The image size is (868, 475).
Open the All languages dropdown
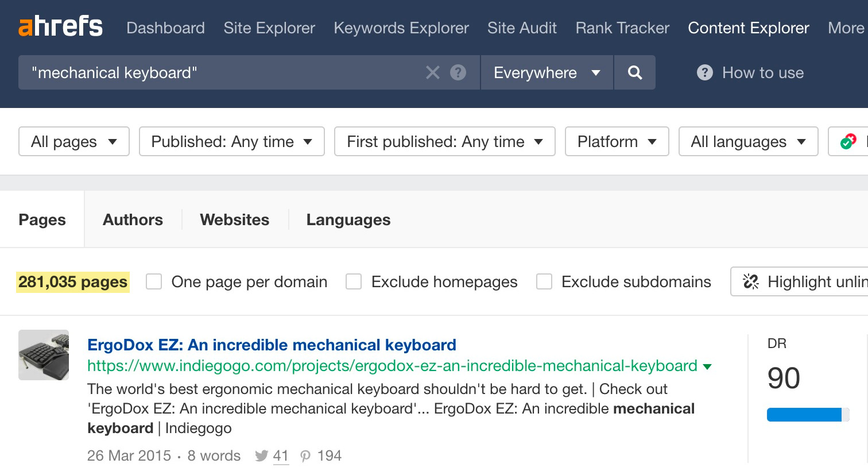749,141
